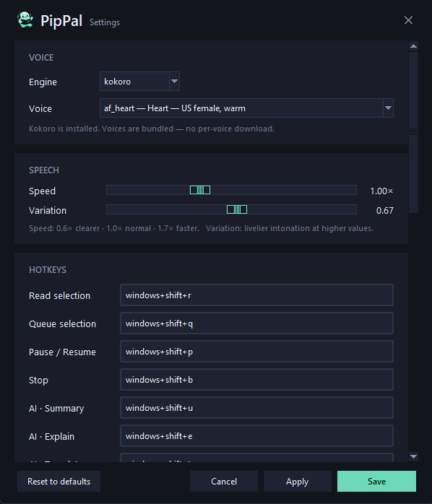
Task: Focus the AI Summary hotkey field
Action: click(x=256, y=408)
